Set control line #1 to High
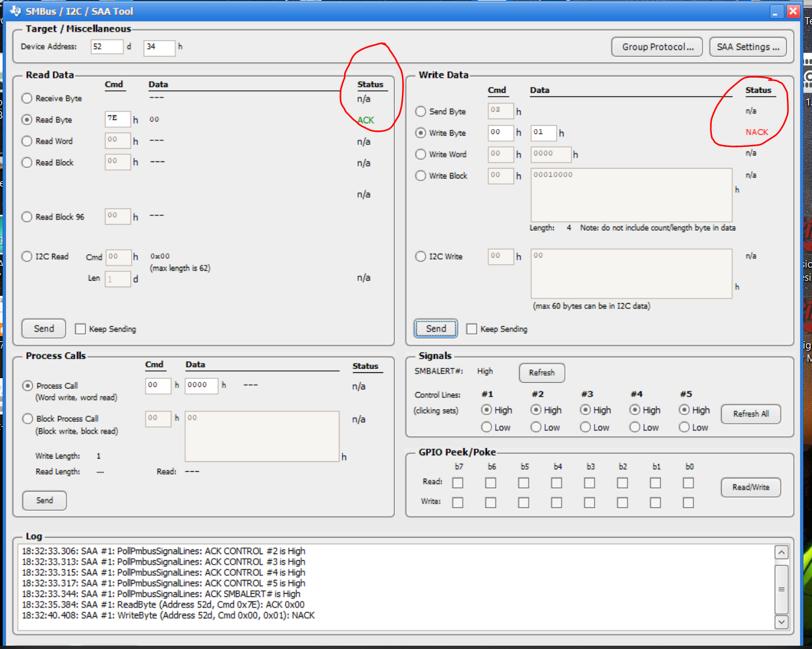The image size is (812, 649). tap(486, 410)
